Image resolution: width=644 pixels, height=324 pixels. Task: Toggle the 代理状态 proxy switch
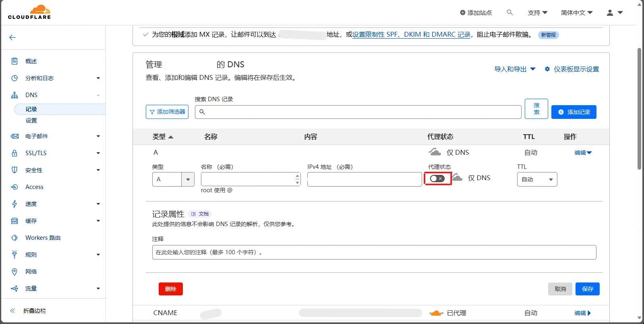point(437,179)
